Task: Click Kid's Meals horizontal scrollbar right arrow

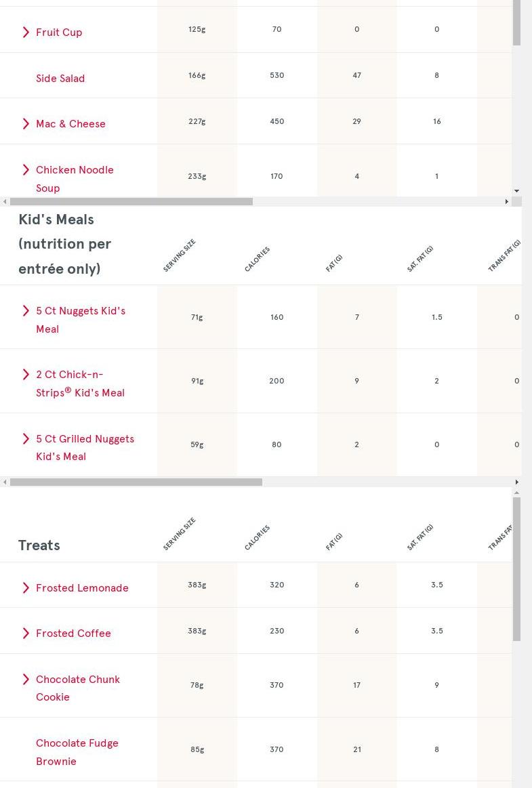Action: point(516,482)
